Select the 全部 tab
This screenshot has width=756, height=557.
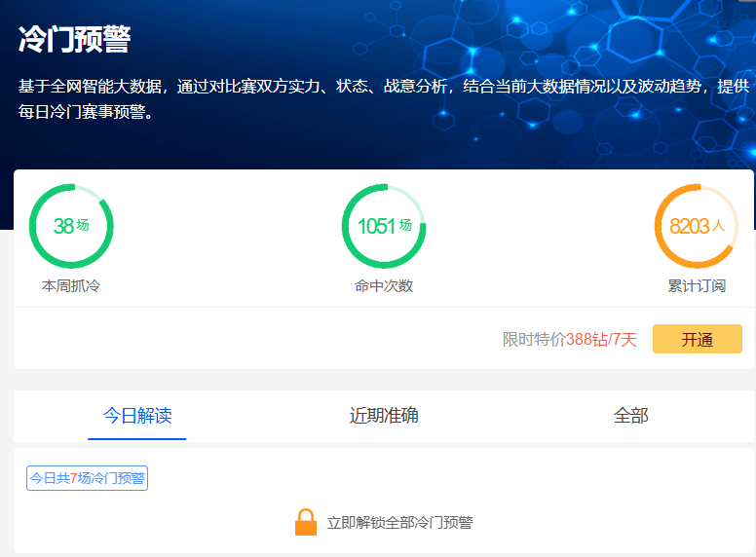coord(630,416)
